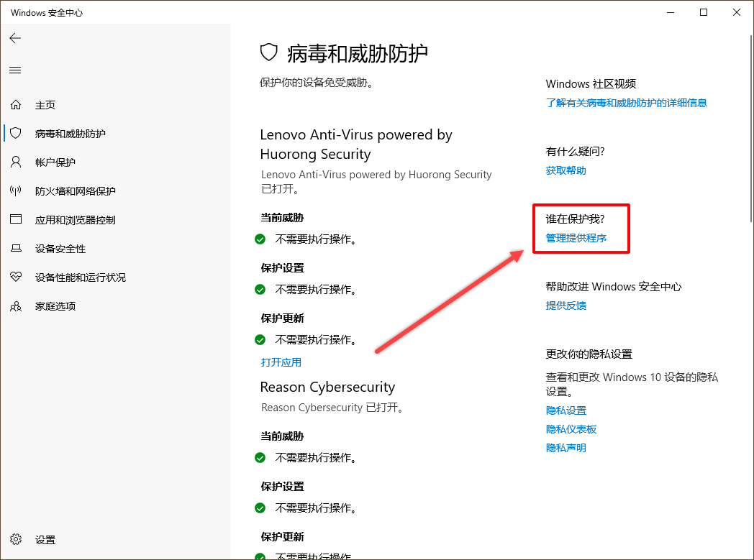Click 更改你的隐私设置 heading
Viewport: 754px width, 560px height.
pos(589,354)
